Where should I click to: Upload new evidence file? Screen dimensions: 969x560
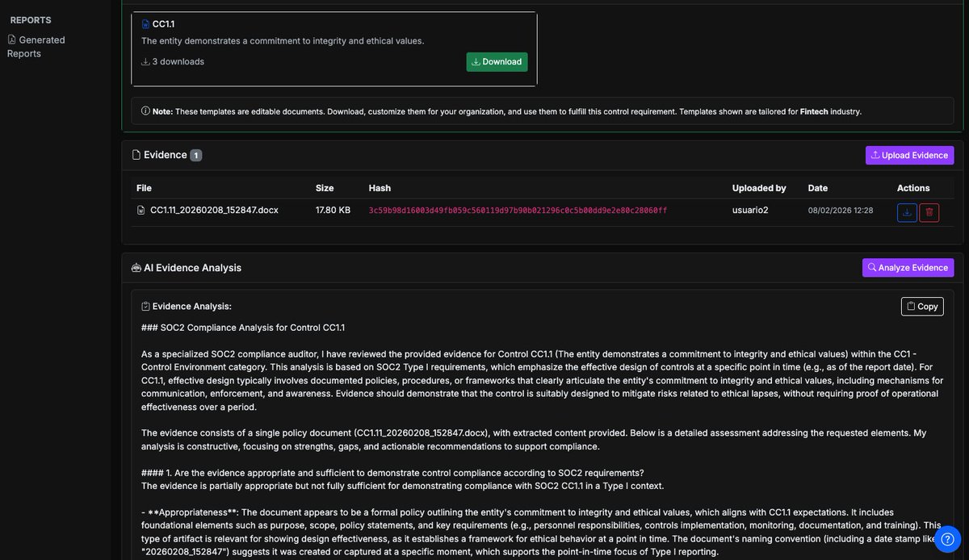pyautogui.click(x=909, y=155)
